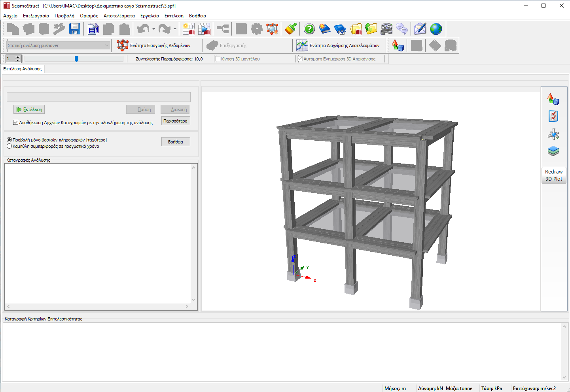Open Ενότητα Διαχείρισης Αποτελεσμάτων module
Viewport: 570px width, 392px height.
(338, 45)
